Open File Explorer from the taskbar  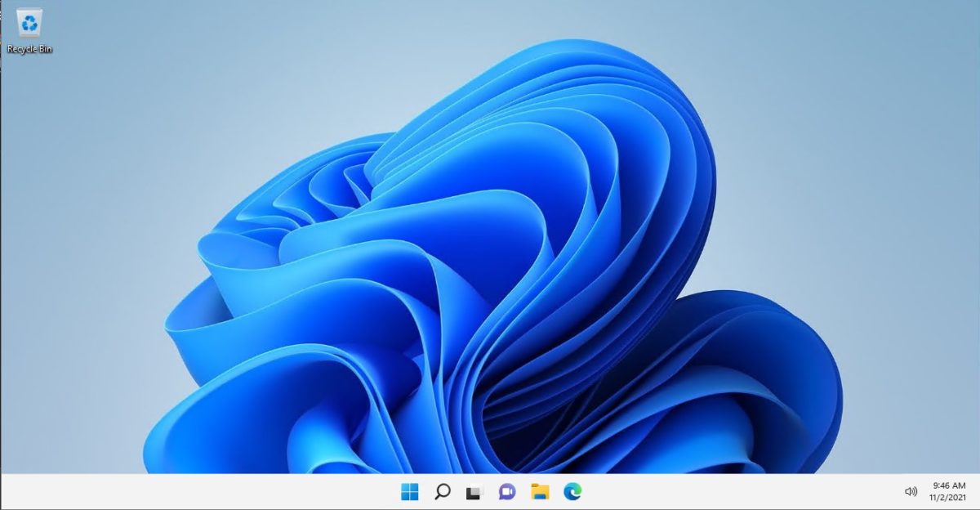coord(540,492)
